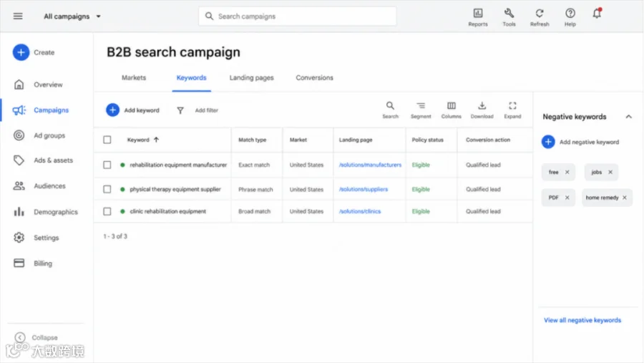644x363 pixels.
Task: Open View all negative keywords link
Action: 582,320
